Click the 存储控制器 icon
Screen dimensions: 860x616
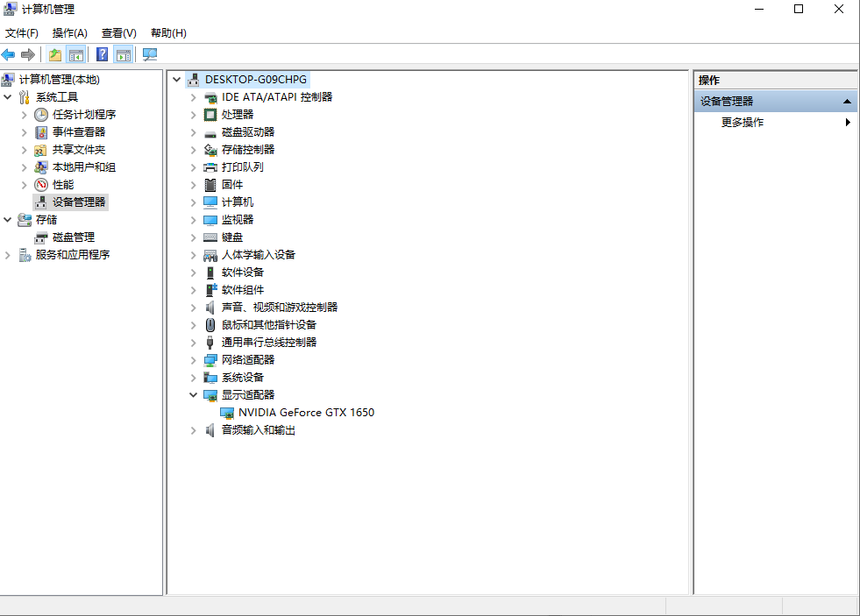point(210,150)
